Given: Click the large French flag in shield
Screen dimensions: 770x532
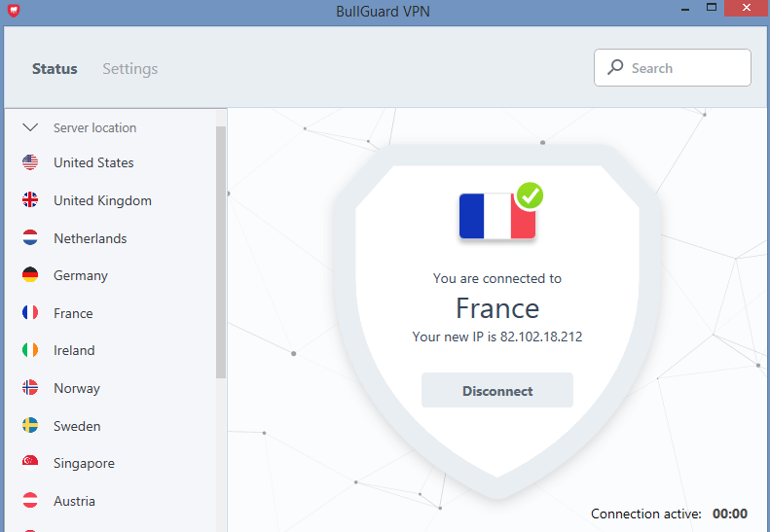Looking at the screenshot, I should tap(497, 216).
